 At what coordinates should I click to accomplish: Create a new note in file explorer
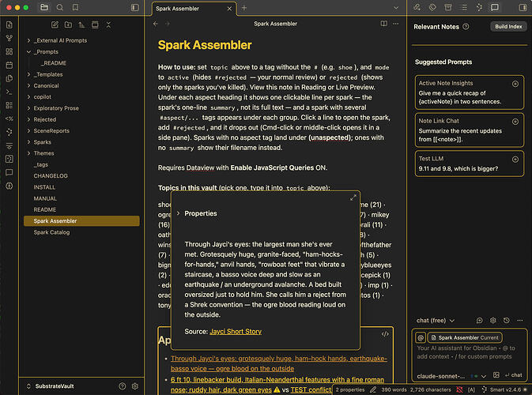coord(55,24)
